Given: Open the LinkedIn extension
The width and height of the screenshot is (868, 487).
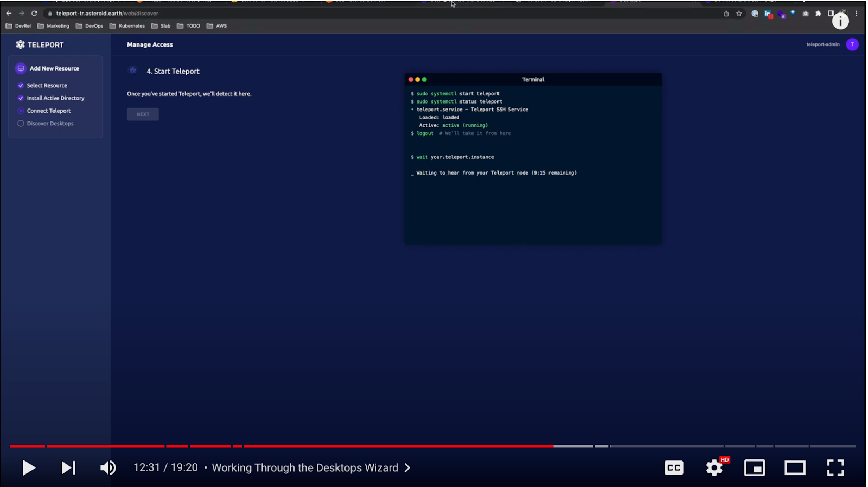Looking at the screenshot, I should coord(768,14).
